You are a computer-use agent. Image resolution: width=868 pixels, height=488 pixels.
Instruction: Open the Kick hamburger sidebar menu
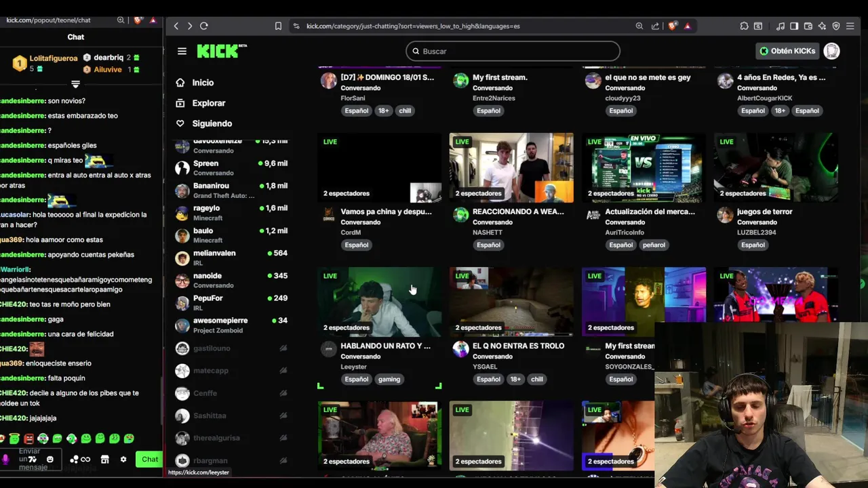click(182, 51)
